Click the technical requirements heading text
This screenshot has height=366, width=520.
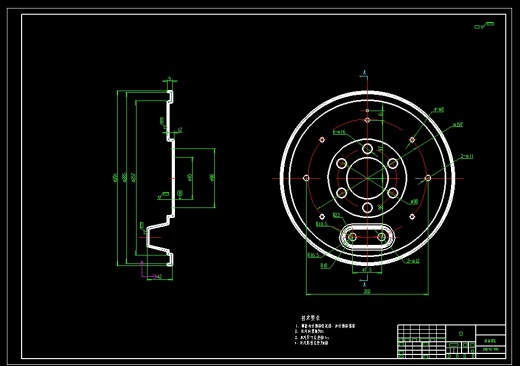point(311,318)
